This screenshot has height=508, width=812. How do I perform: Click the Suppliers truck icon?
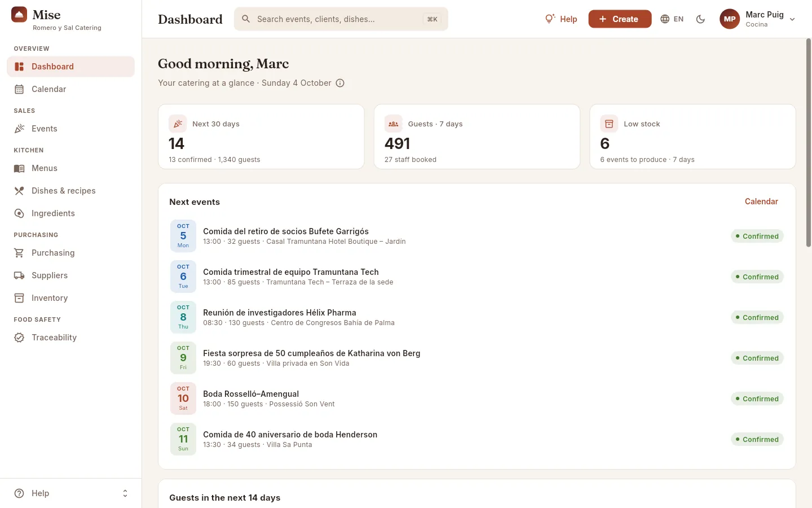[19, 275]
